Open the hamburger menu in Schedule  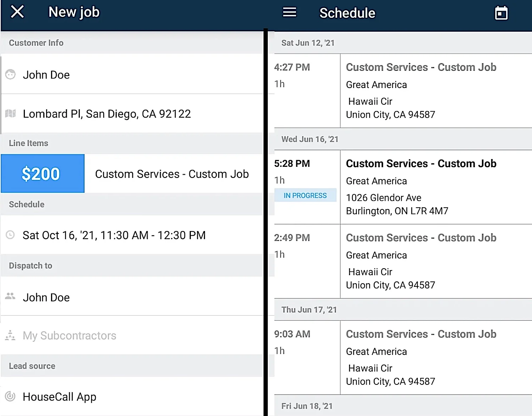point(289,12)
